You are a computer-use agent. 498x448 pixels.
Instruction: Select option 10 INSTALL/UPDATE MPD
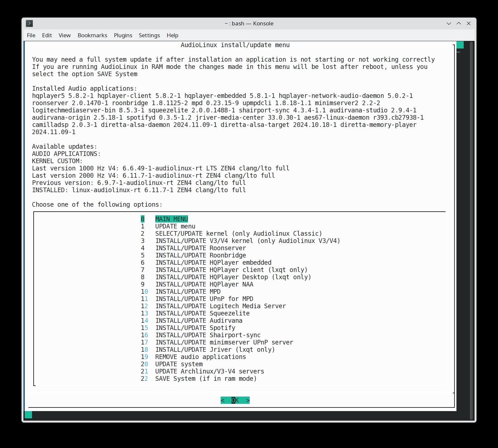181,291
